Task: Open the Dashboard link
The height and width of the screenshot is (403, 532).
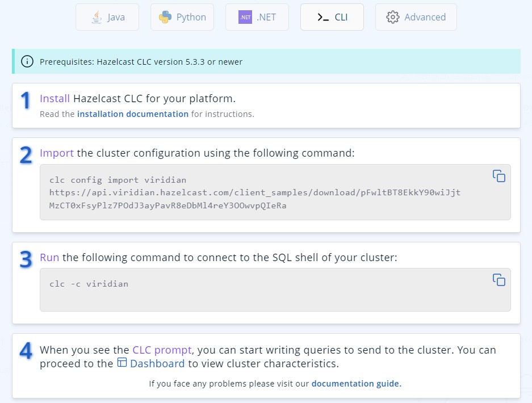Action: tap(157, 364)
